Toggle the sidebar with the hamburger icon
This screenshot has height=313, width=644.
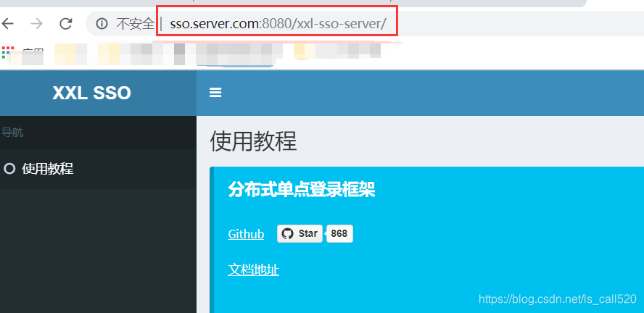(215, 93)
